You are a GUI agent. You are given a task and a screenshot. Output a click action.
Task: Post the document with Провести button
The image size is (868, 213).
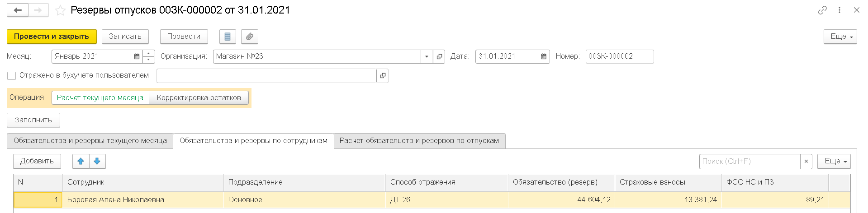point(184,37)
